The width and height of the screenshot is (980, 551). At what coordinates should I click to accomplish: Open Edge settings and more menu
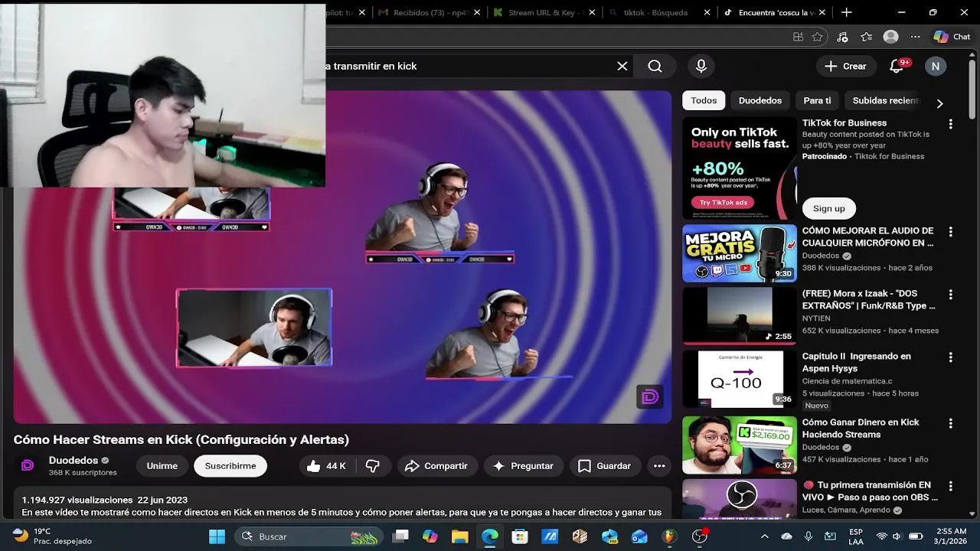click(x=915, y=37)
